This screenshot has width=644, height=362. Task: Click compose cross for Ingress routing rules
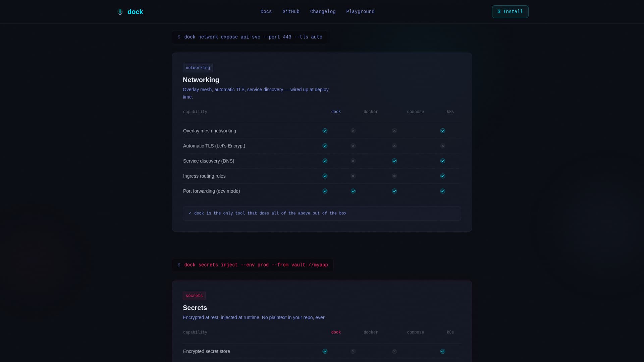[x=394, y=176]
